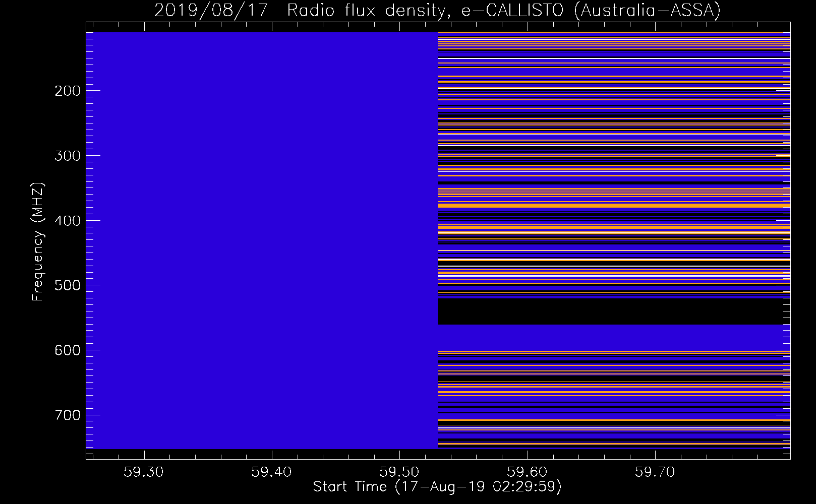Screen dimensions: 816x504
Task: Click the 300 frequency tick label
Action: pos(67,156)
